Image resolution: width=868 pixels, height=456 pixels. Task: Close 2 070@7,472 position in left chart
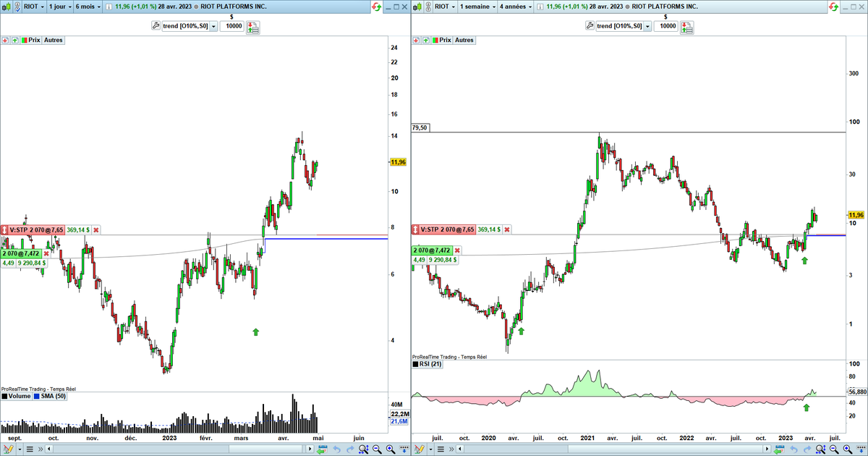click(46, 253)
